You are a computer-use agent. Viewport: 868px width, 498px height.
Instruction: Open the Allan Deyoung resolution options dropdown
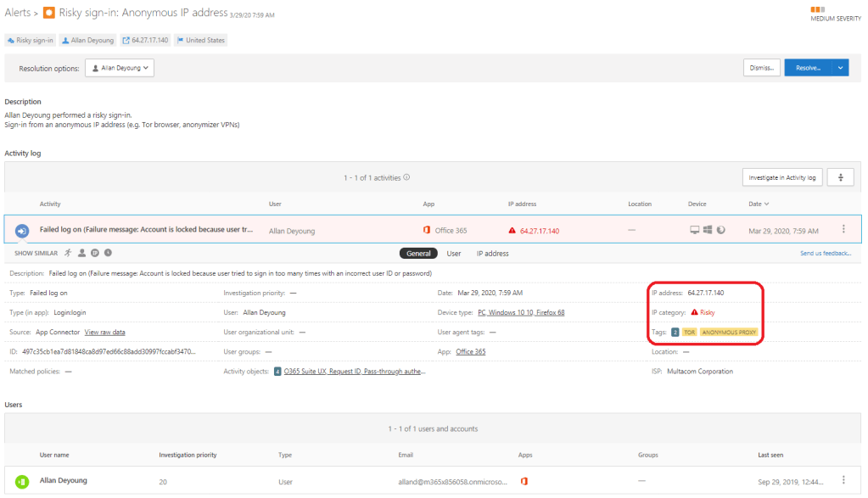120,68
